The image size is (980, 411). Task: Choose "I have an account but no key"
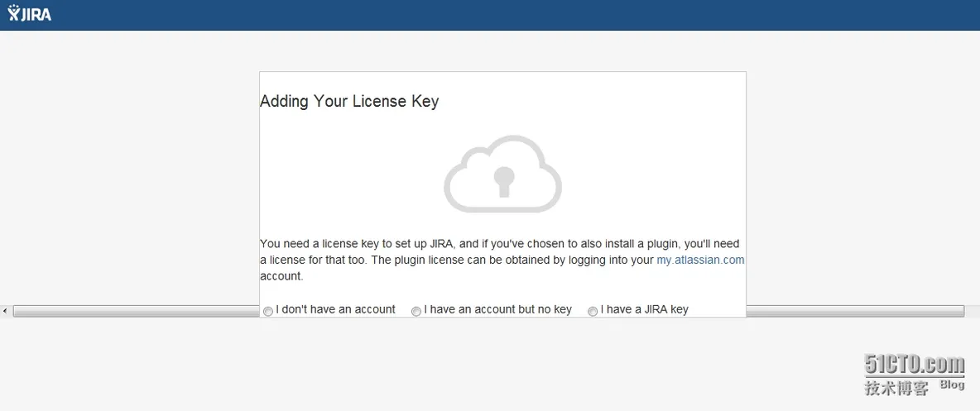point(416,311)
